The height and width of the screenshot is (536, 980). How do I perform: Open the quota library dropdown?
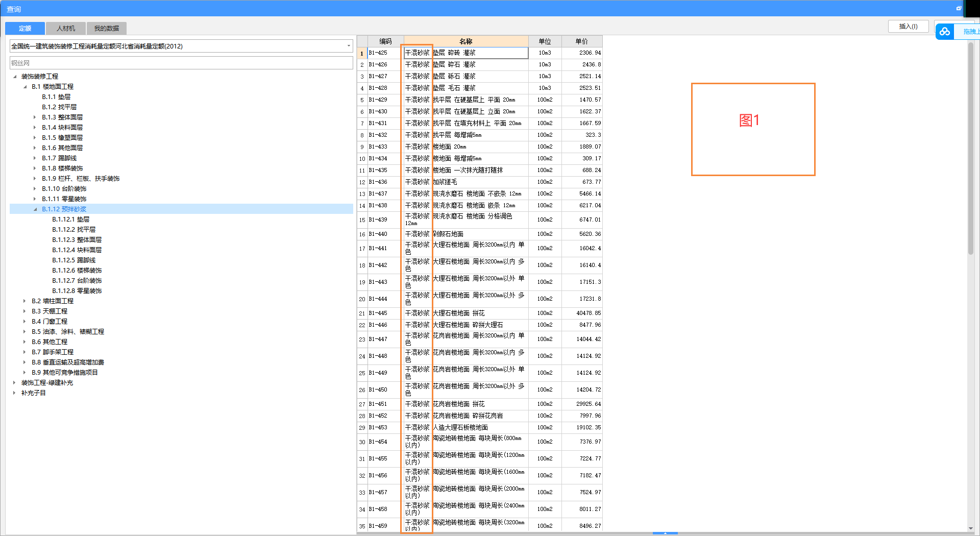[349, 46]
